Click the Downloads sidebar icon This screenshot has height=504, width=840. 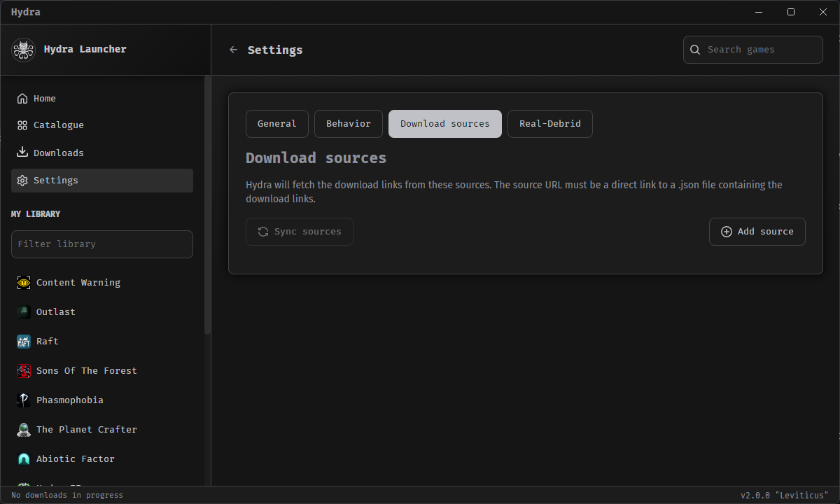tap(23, 153)
